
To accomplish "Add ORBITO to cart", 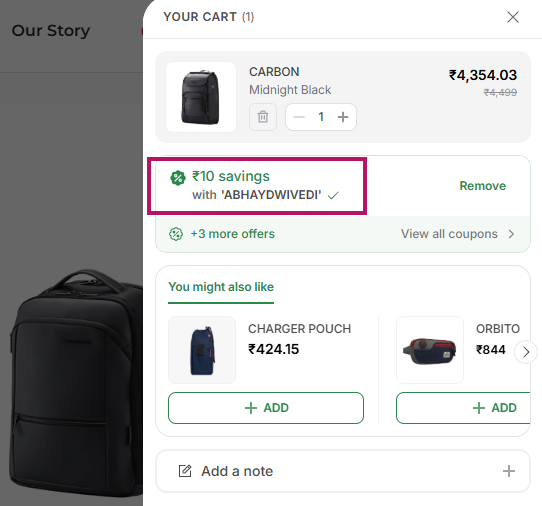I will pyautogui.click(x=463, y=408).
